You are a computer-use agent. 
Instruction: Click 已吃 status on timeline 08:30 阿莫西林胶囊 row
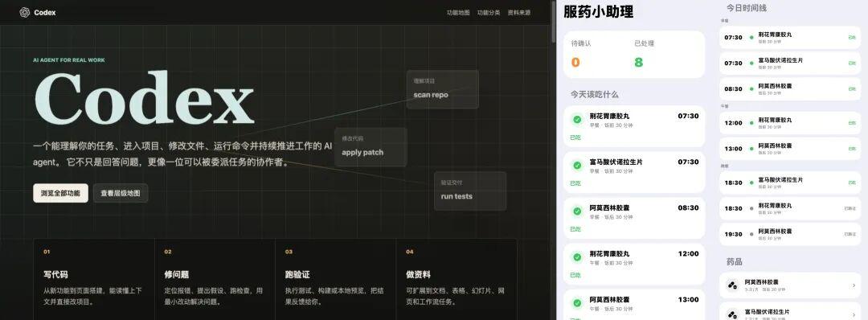852,88
